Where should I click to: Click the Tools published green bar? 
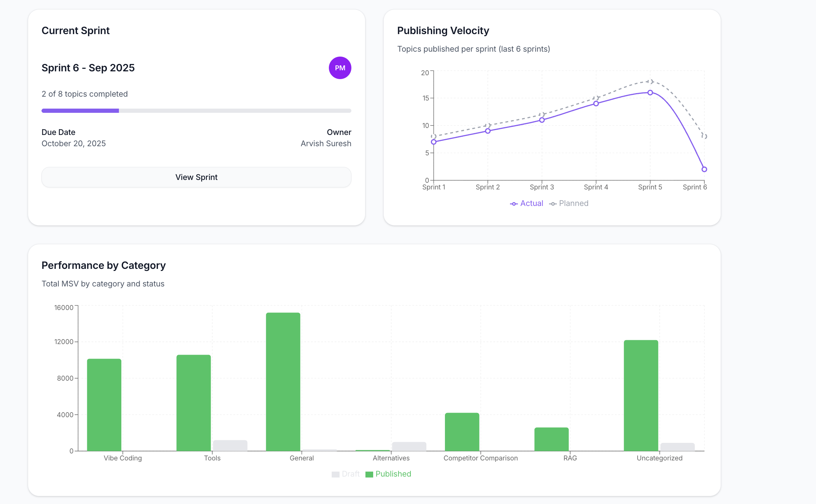click(194, 403)
